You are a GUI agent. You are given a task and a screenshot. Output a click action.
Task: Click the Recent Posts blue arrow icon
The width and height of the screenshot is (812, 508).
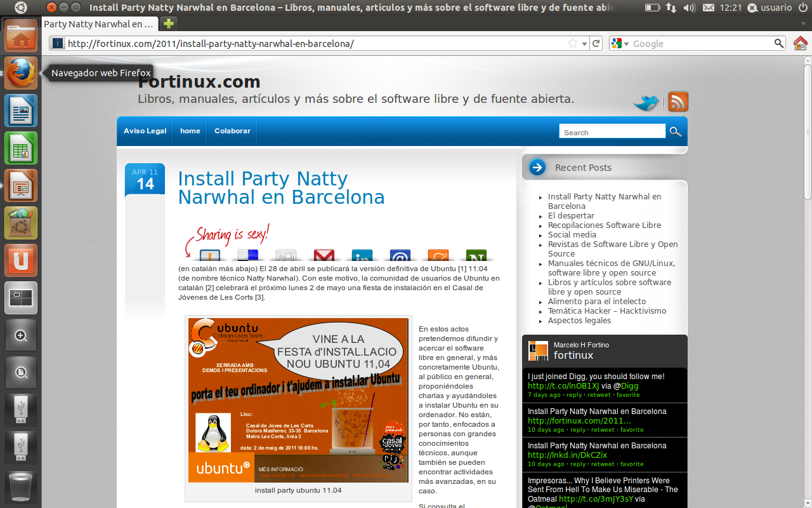[x=537, y=167]
